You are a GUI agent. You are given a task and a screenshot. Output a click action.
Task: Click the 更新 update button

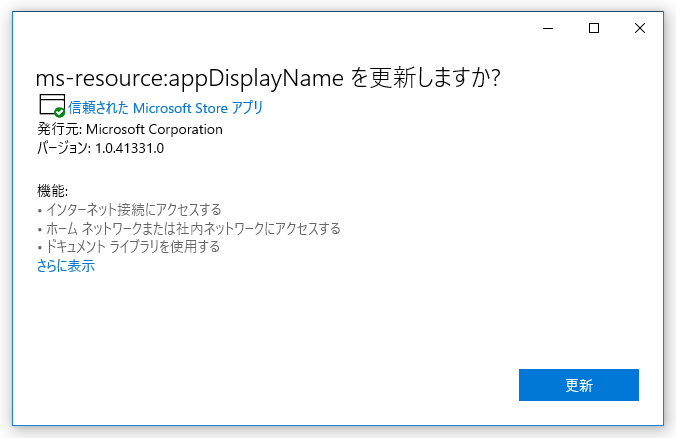tap(579, 385)
